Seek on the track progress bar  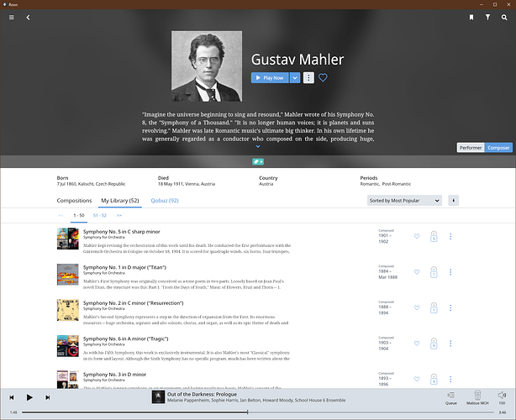click(x=258, y=412)
